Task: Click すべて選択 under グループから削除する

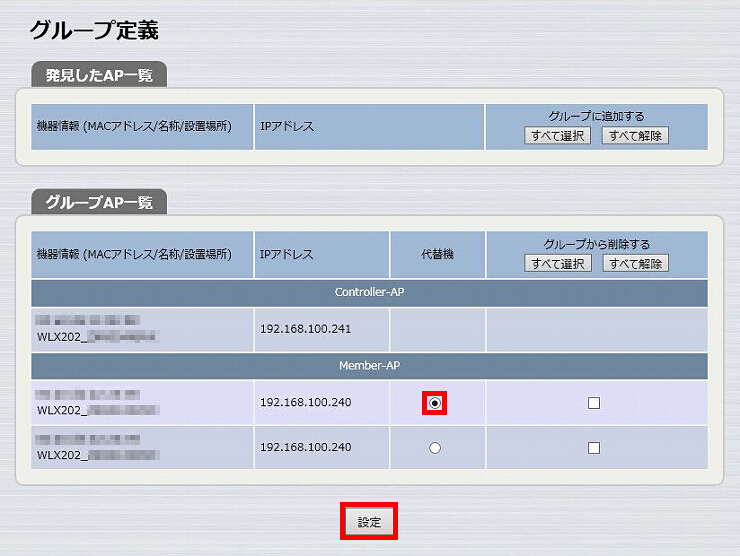Action: [x=557, y=263]
